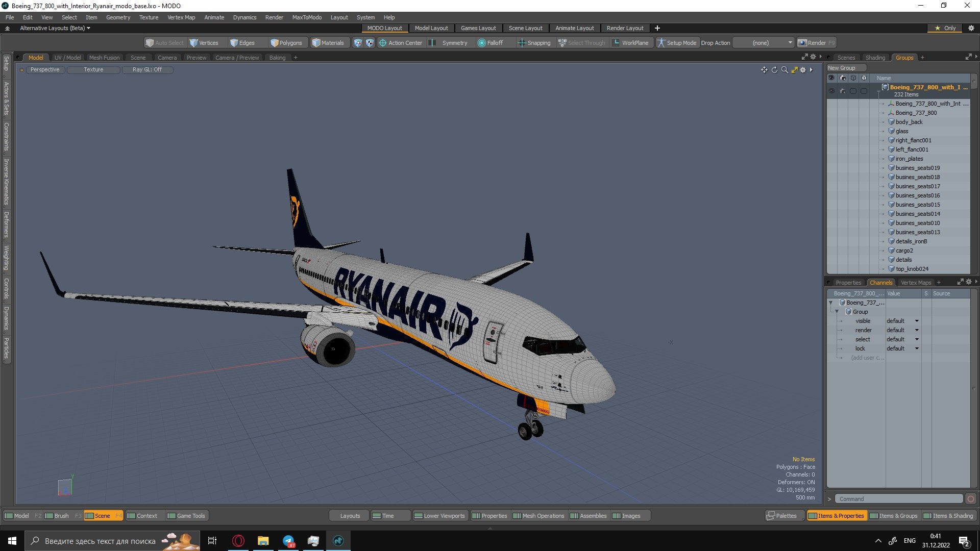Select the body_back item in Groups list
Image resolution: width=980 pixels, height=551 pixels.
[909, 122]
